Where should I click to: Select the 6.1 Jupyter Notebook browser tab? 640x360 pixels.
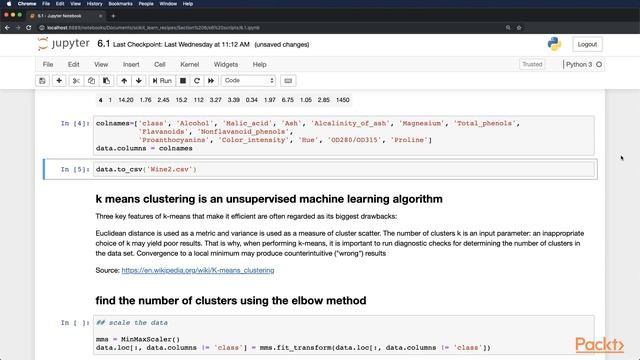(65, 16)
